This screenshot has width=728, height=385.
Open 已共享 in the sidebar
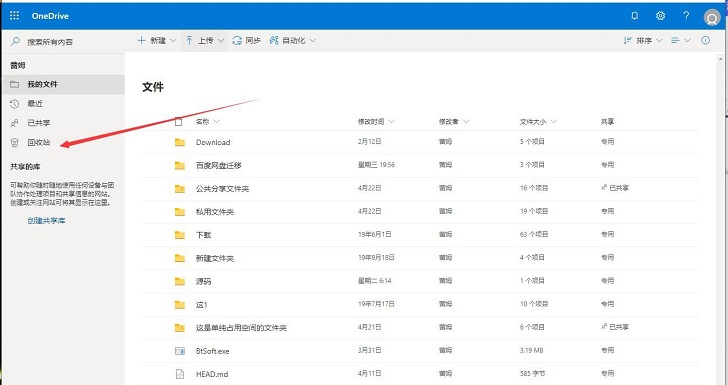pyautogui.click(x=63, y=123)
